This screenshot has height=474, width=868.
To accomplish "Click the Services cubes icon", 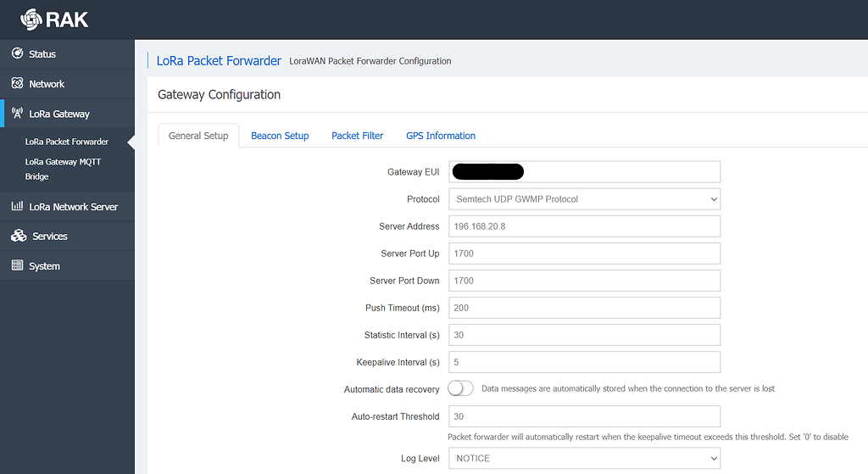I will point(19,236).
